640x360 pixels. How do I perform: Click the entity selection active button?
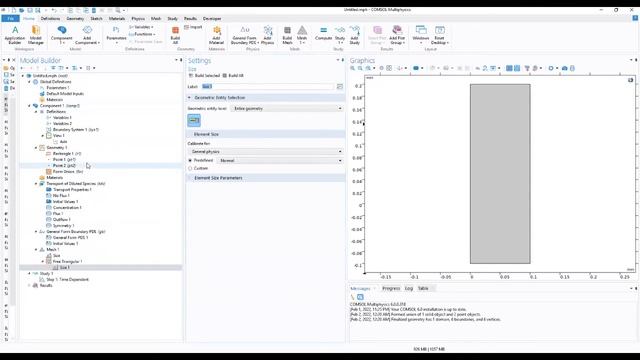click(x=194, y=120)
